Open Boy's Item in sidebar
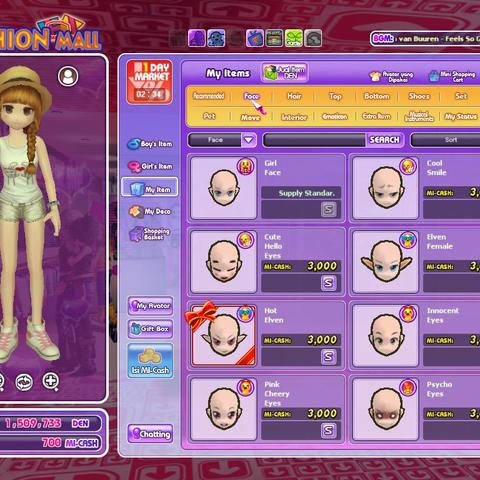Screen dimensions: 480x480 tap(150, 144)
